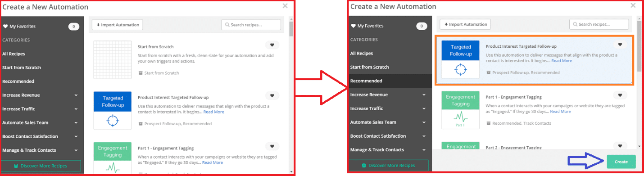644x176 pixels.
Task: Open Read More for Part 1 Engagement, left dialog
Action: point(213,162)
